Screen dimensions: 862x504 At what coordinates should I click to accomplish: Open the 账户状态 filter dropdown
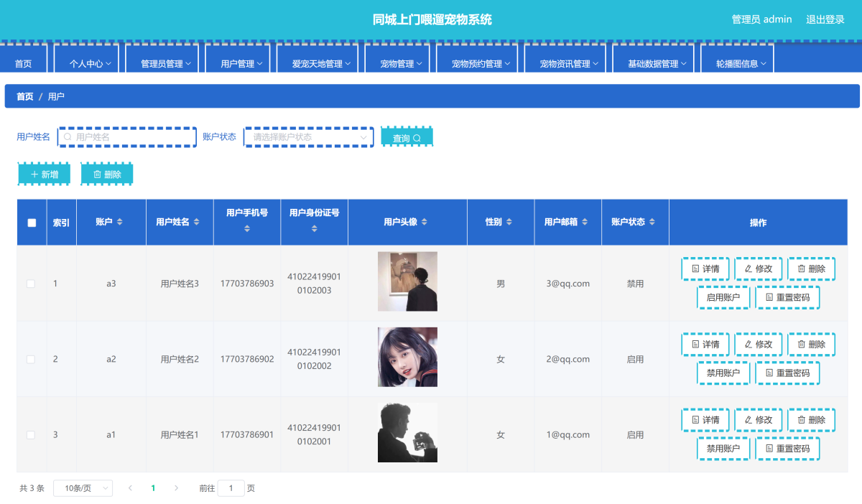309,137
